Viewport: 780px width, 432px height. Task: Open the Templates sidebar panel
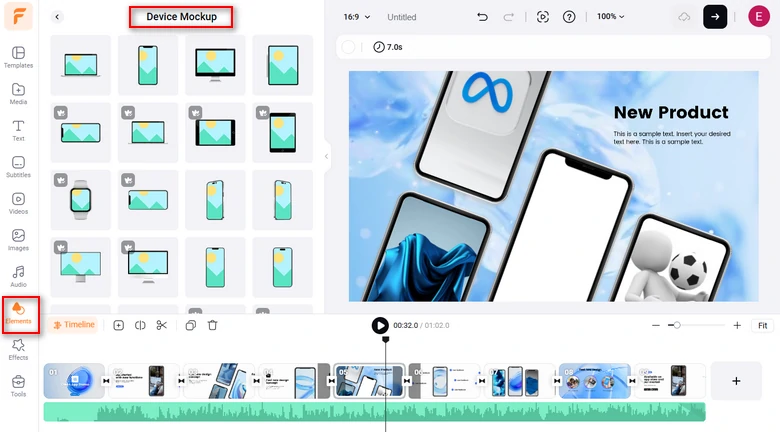click(18, 57)
